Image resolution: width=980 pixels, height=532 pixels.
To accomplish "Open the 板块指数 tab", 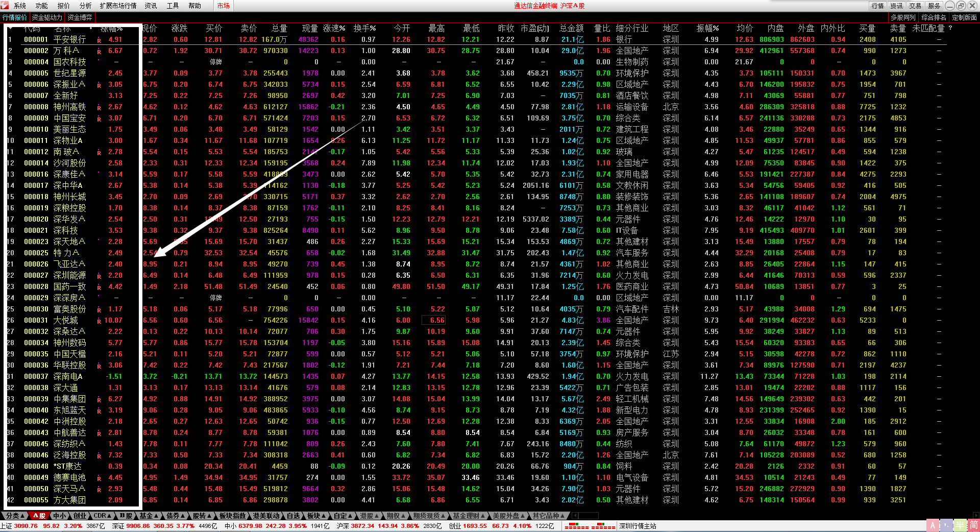I will click(x=233, y=516).
